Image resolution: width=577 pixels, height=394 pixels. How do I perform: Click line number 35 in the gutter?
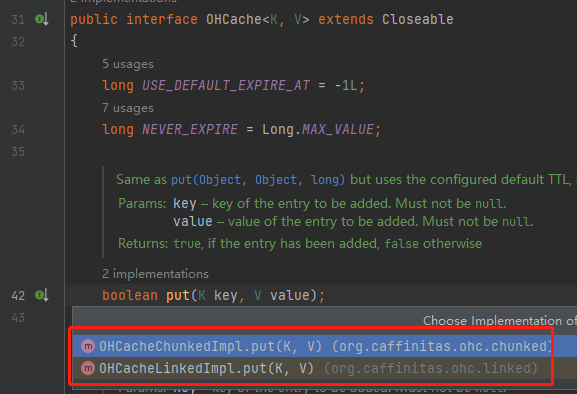pyautogui.click(x=18, y=152)
